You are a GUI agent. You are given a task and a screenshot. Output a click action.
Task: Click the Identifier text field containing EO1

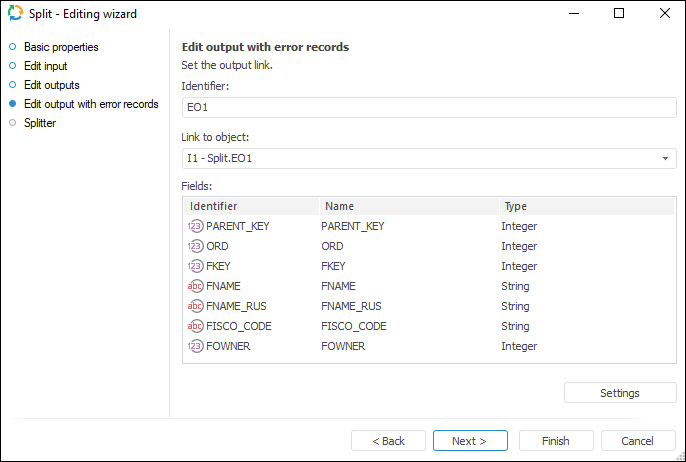coord(428,107)
